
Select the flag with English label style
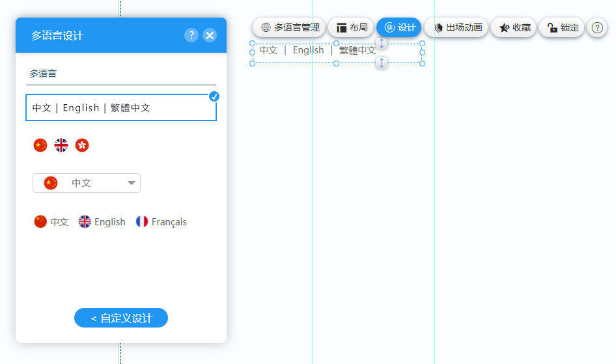click(x=102, y=222)
